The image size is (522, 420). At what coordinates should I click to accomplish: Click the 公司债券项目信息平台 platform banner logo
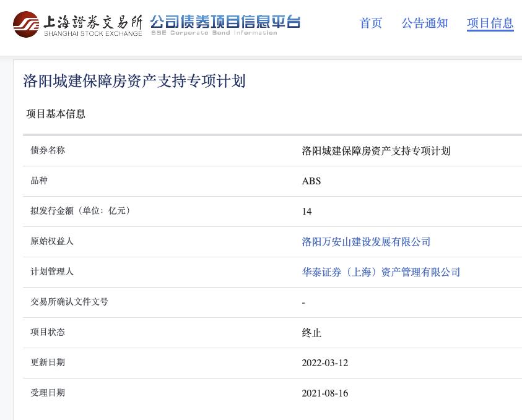click(x=223, y=22)
